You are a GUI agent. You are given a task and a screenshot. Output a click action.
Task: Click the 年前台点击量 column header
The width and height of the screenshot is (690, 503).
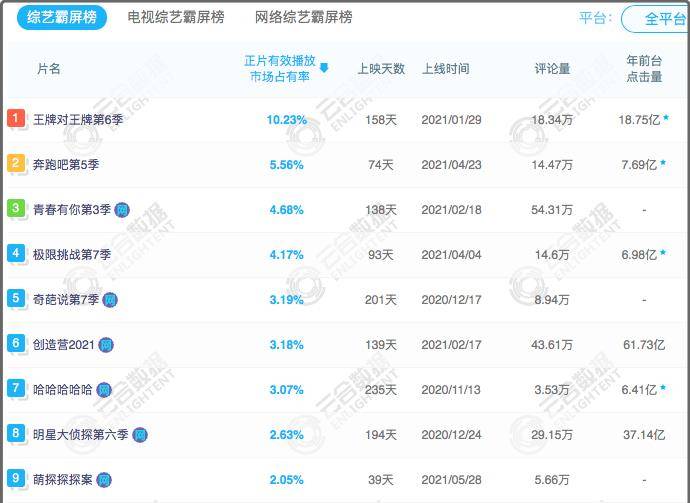[644, 69]
